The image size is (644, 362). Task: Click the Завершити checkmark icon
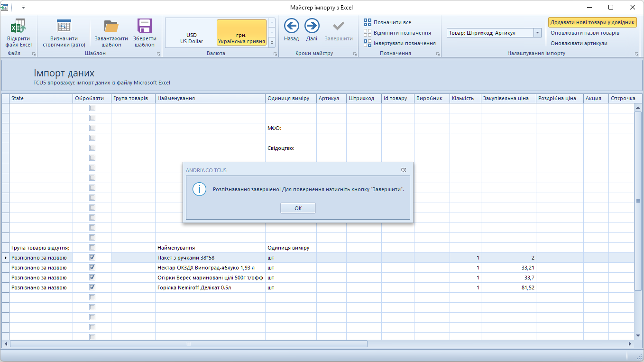coord(339,25)
